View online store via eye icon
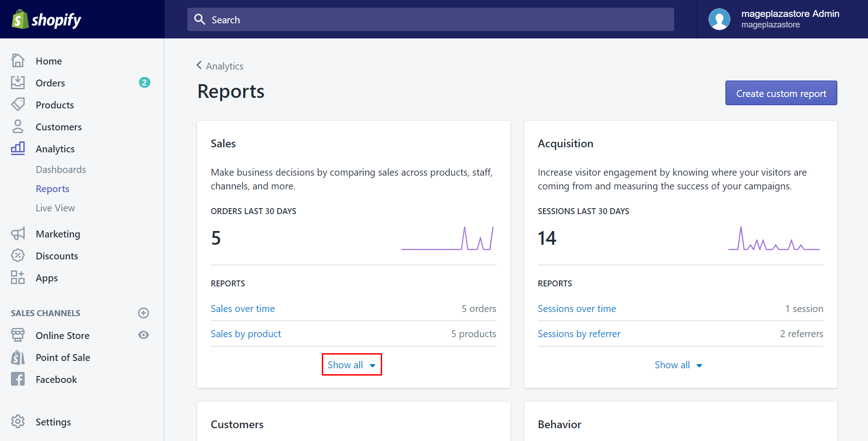This screenshot has height=441, width=868. coord(144,335)
